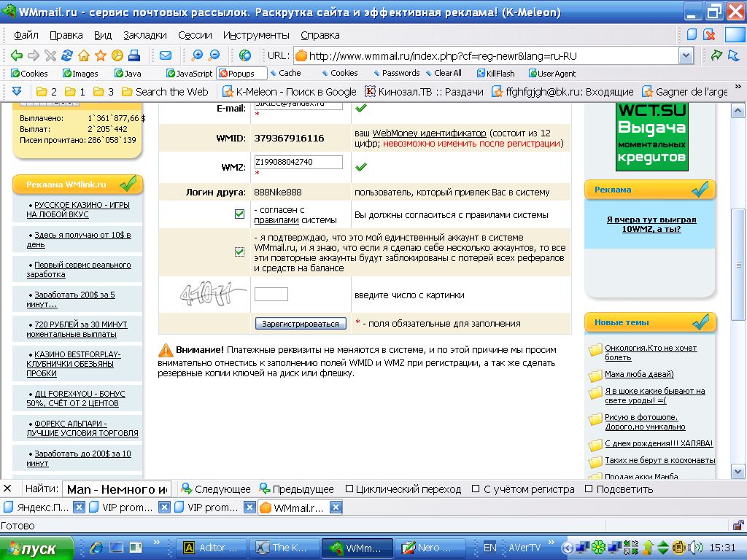The width and height of the screenshot is (747, 560).
Task: Enable the Подсветить highlight checkbox
Action: (589, 489)
